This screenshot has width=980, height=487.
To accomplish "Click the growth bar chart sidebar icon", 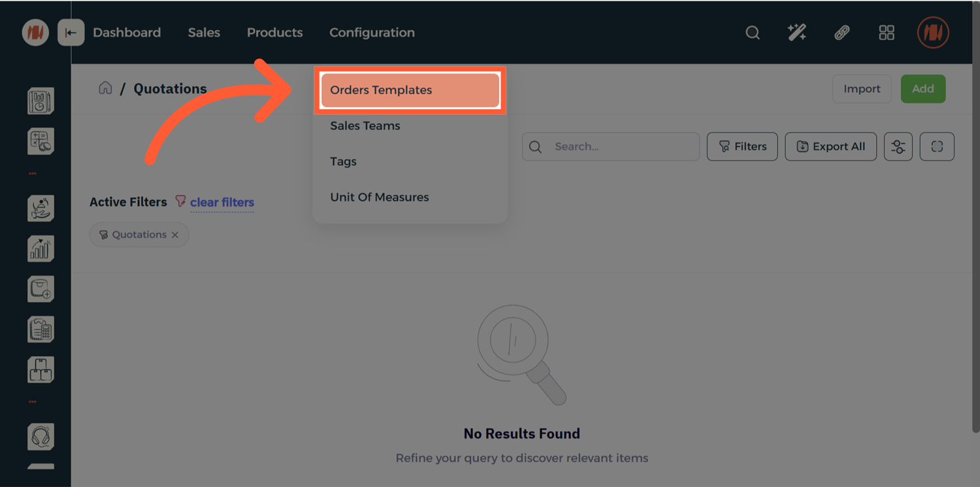I will pos(41,248).
